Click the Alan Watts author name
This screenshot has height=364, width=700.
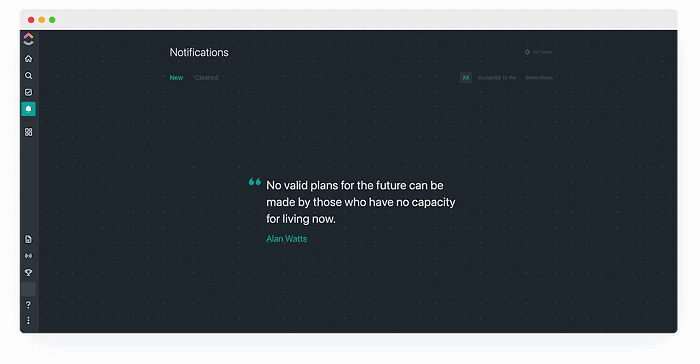point(287,239)
